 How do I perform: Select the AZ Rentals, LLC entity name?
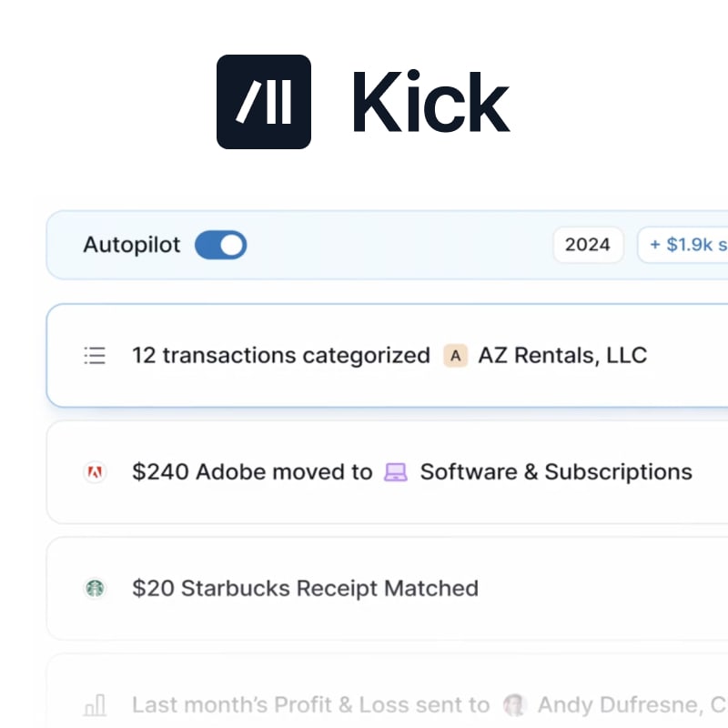point(562,355)
